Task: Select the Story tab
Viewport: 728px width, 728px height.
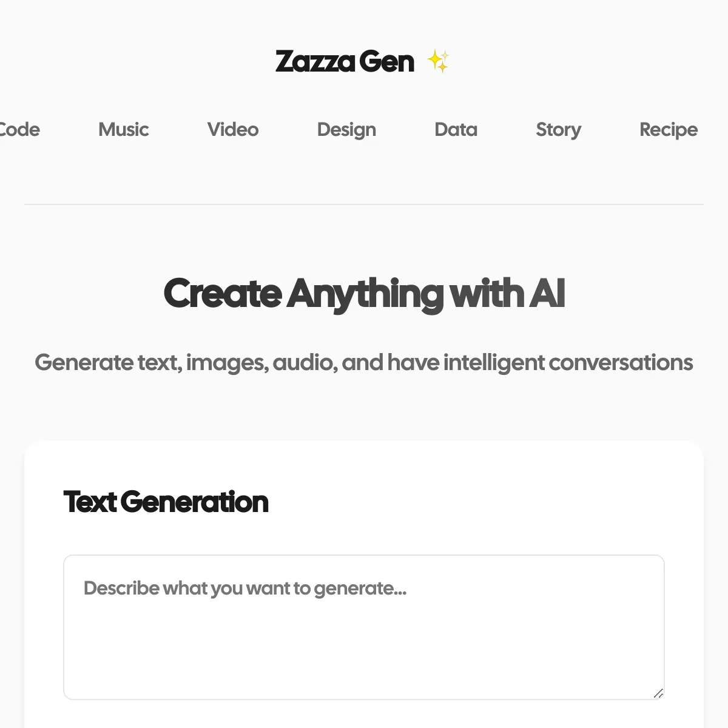Action: coord(559,129)
